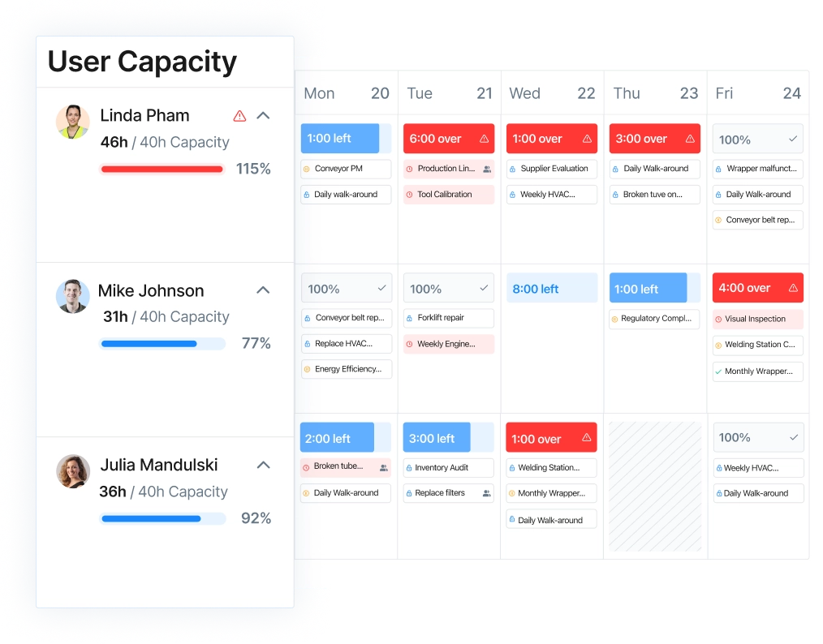This screenshot has height=644, width=823.
Task: Click the warning icon beside Linda Pham's name
Action: click(239, 115)
